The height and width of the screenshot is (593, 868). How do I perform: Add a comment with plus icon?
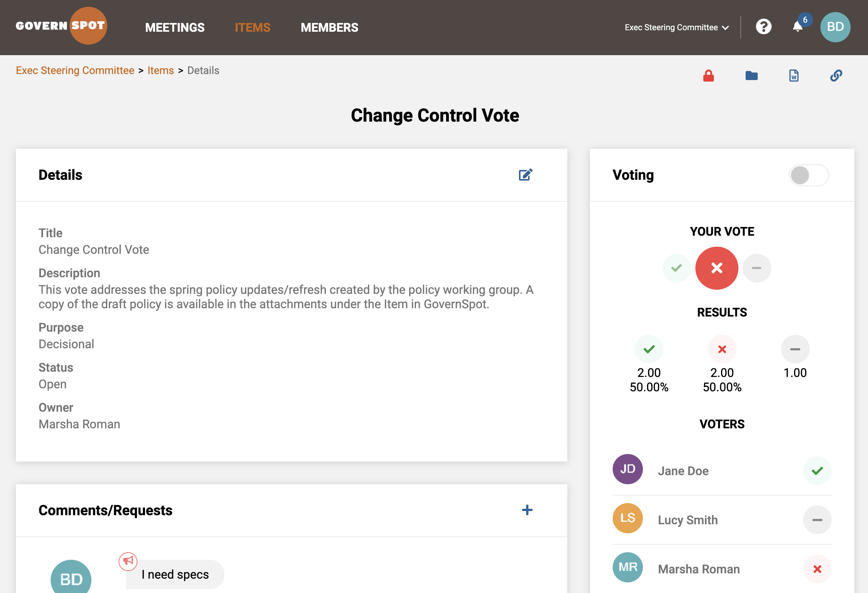coord(527,510)
